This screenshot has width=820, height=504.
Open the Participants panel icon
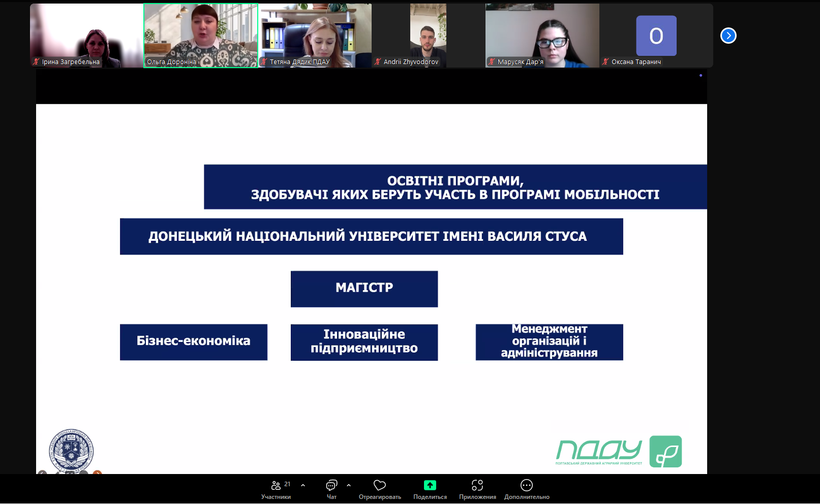(x=276, y=485)
